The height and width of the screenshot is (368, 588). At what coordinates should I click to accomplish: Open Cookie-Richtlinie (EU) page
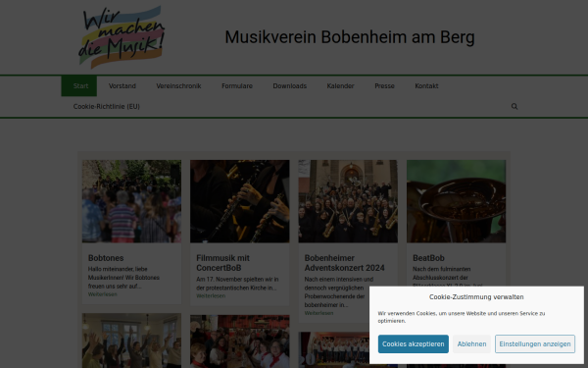coord(107,107)
